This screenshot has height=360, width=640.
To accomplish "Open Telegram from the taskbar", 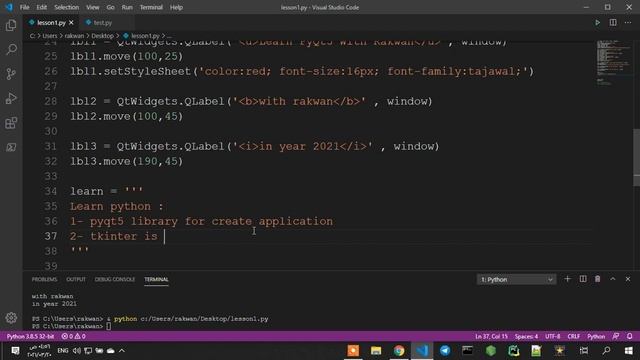I will tap(445, 351).
